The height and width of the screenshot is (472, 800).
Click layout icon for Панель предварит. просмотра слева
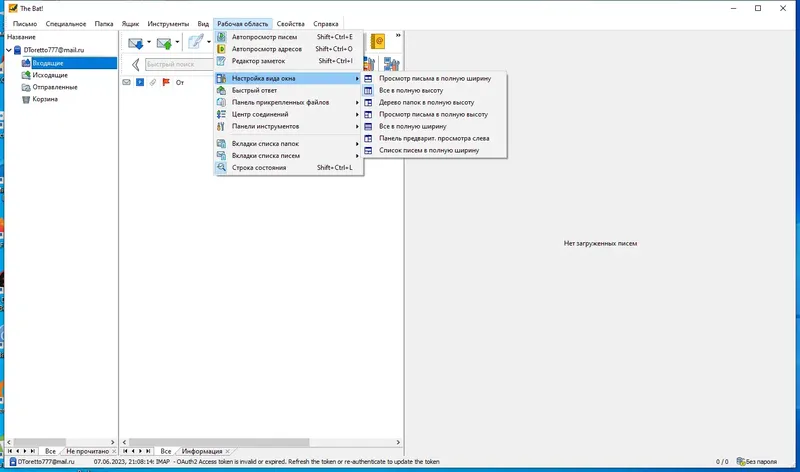pos(368,138)
